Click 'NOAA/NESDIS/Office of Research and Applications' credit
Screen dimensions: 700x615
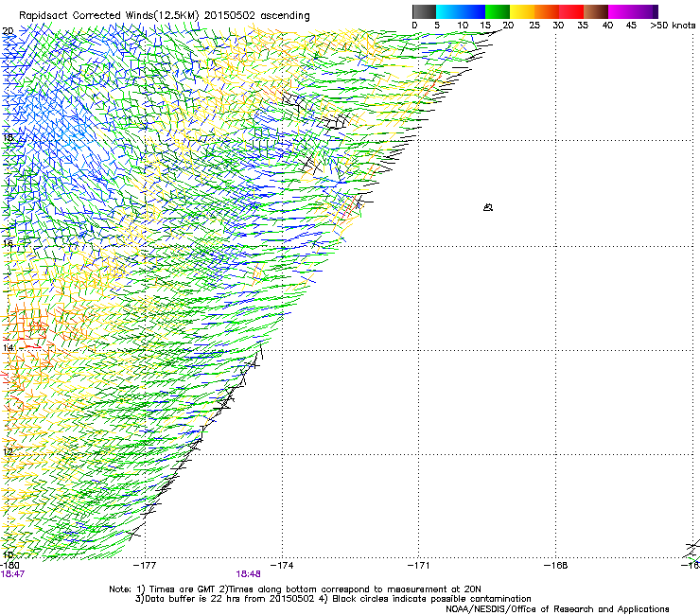[x=557, y=609]
